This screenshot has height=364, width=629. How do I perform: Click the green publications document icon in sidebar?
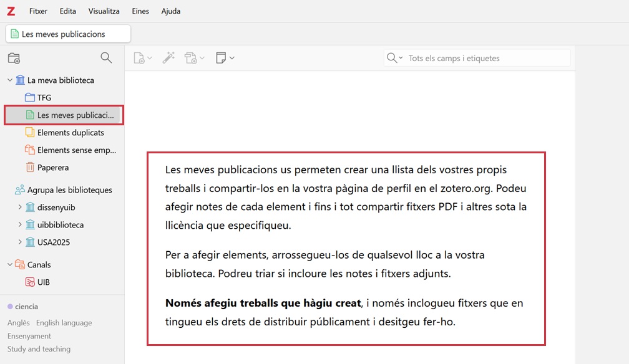click(x=30, y=115)
